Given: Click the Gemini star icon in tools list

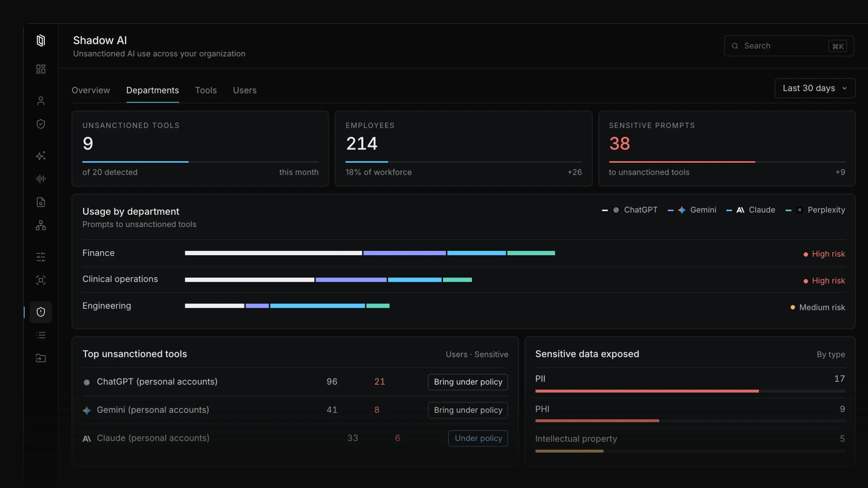Looking at the screenshot, I should click(87, 410).
